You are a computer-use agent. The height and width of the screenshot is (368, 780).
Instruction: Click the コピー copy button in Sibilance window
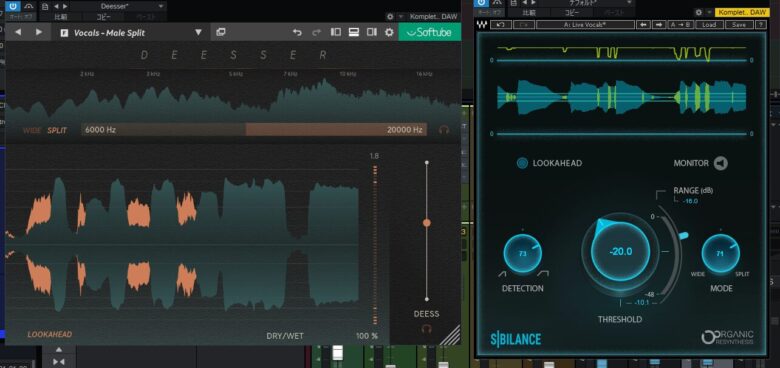[572, 12]
